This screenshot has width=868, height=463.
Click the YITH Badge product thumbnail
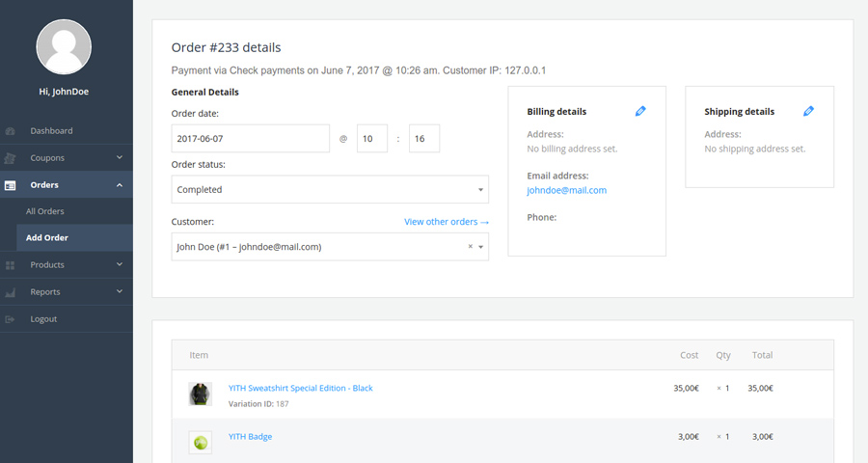point(200,443)
